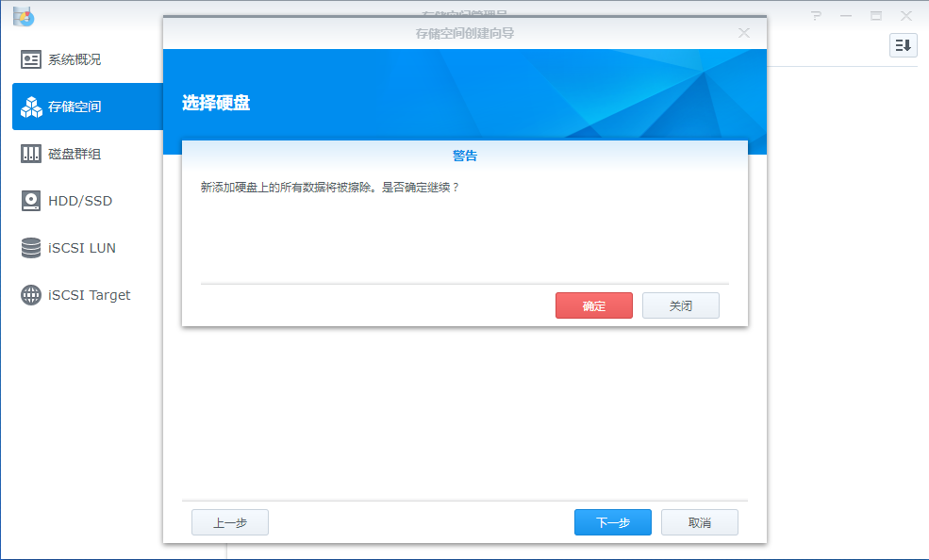This screenshot has width=929, height=560.
Task: Select the 存储空间 cube icon in sidebar
Action: coord(31,107)
